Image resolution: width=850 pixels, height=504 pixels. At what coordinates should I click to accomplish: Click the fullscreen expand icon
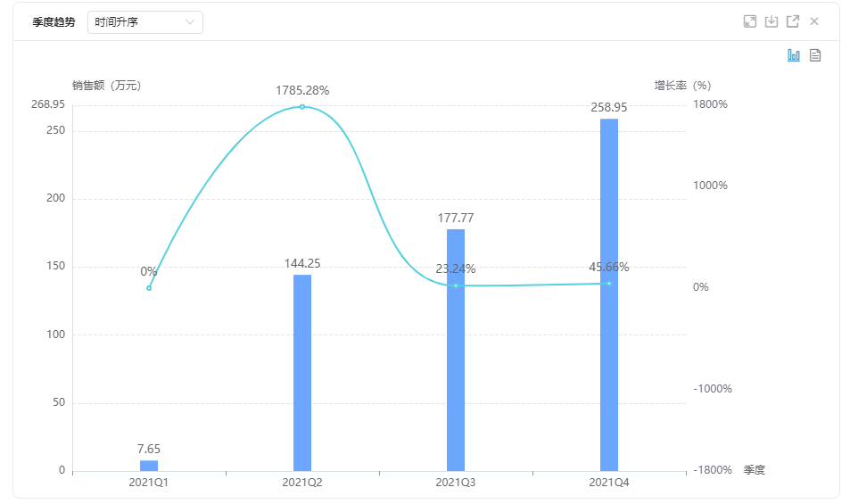750,21
